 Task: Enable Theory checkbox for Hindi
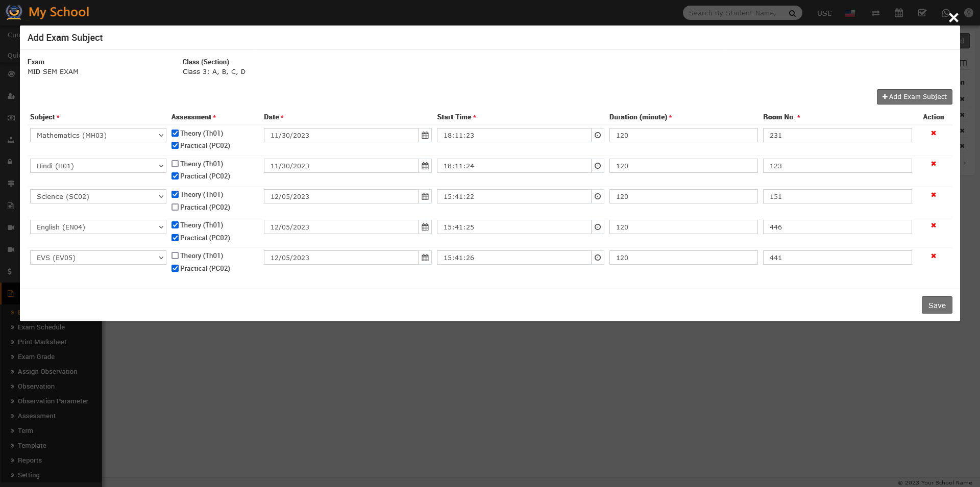click(175, 164)
